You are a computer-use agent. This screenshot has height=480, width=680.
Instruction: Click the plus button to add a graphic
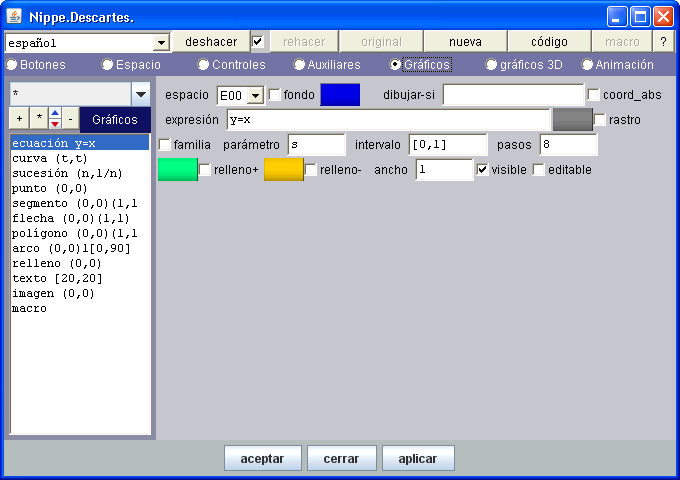pos(19,119)
